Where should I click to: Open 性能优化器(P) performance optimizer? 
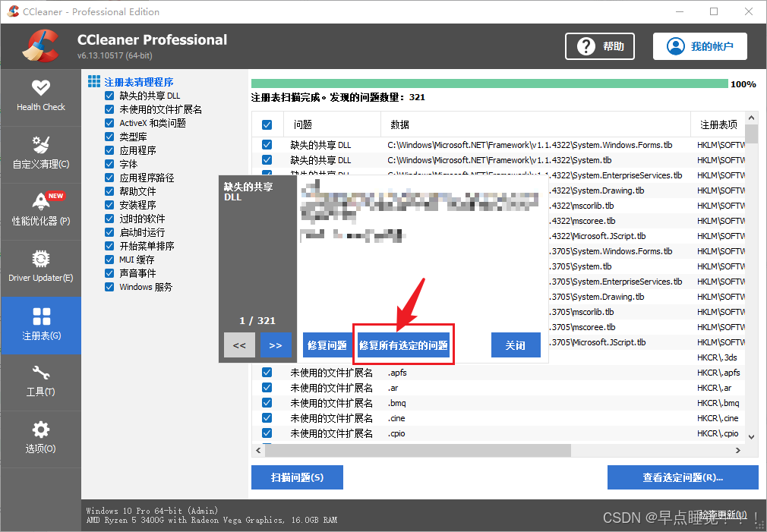[40, 211]
